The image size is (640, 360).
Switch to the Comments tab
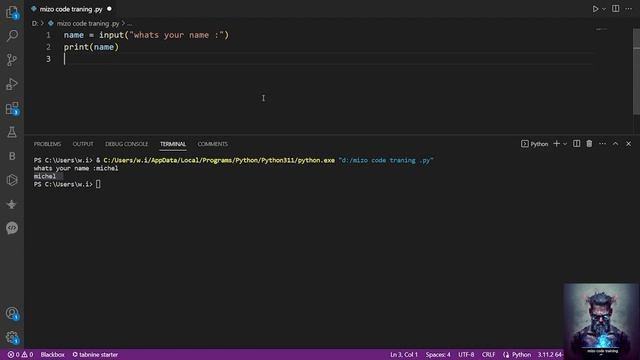[x=213, y=144]
